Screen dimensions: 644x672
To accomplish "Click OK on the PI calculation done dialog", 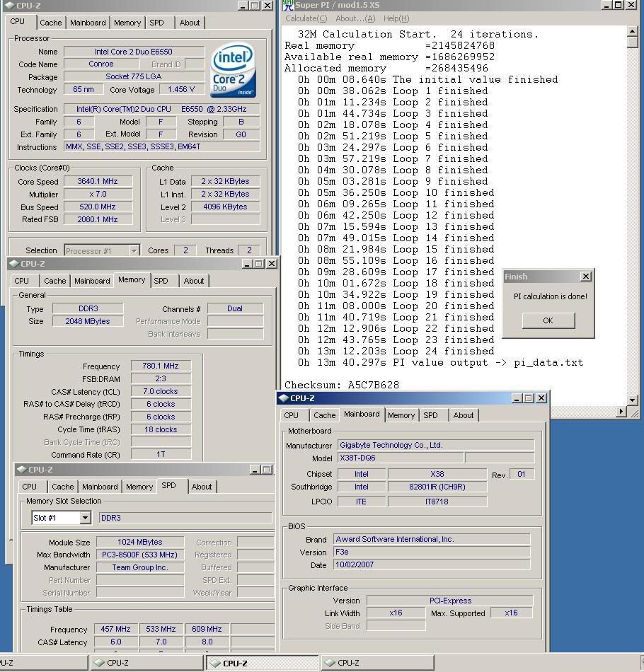I will [548, 320].
